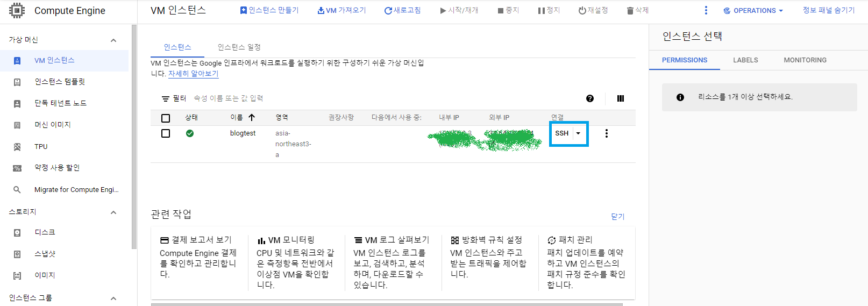Collapse the 가상 머신 section
The height and width of the screenshot is (306, 868).
pos(113,40)
